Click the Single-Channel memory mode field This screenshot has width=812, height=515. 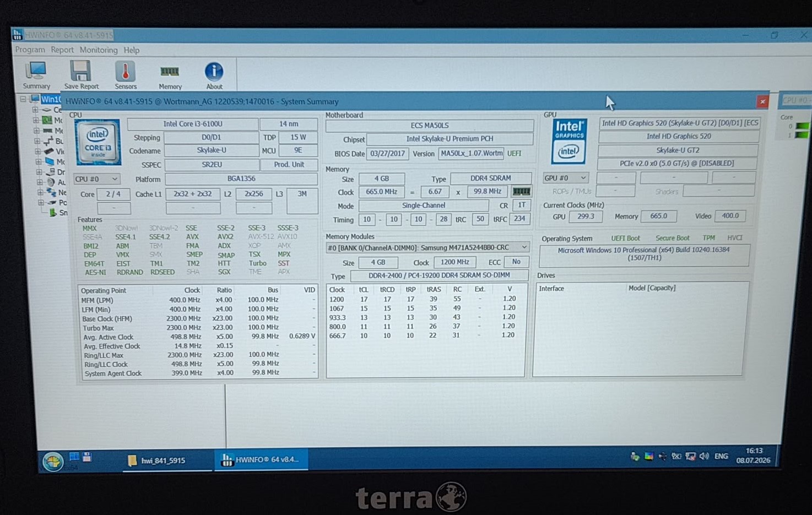pyautogui.click(x=423, y=205)
